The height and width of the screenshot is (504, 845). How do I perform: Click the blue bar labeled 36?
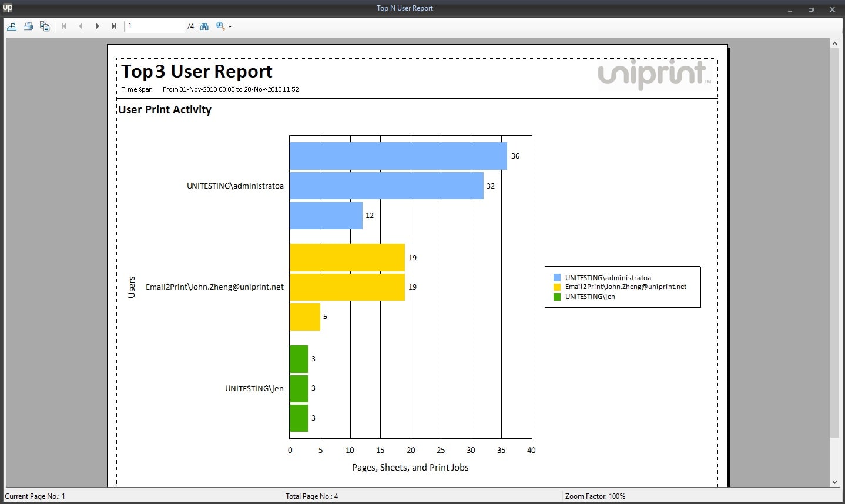(398, 156)
